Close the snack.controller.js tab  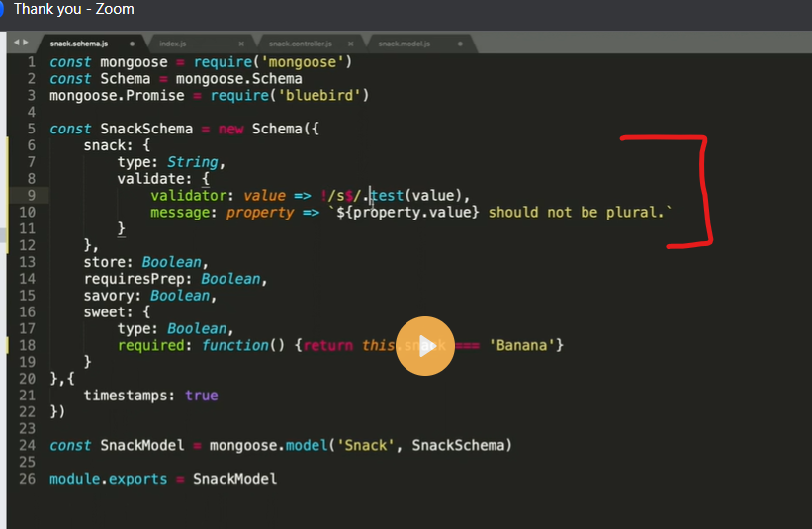coord(351,44)
